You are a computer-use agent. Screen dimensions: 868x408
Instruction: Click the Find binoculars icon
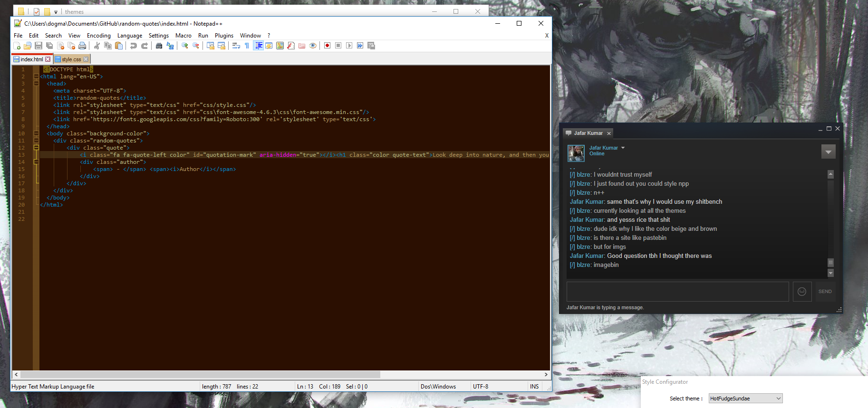(159, 46)
